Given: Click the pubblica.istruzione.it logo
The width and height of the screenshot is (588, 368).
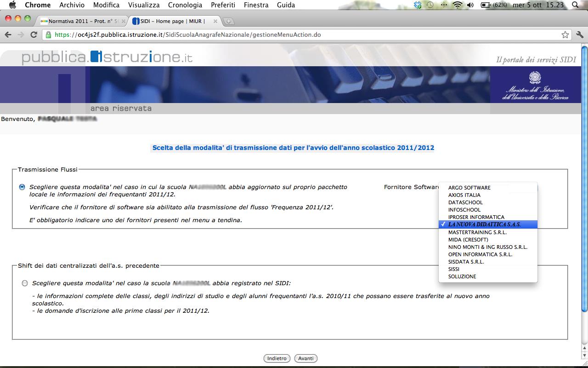Looking at the screenshot, I should pyautogui.click(x=107, y=57).
